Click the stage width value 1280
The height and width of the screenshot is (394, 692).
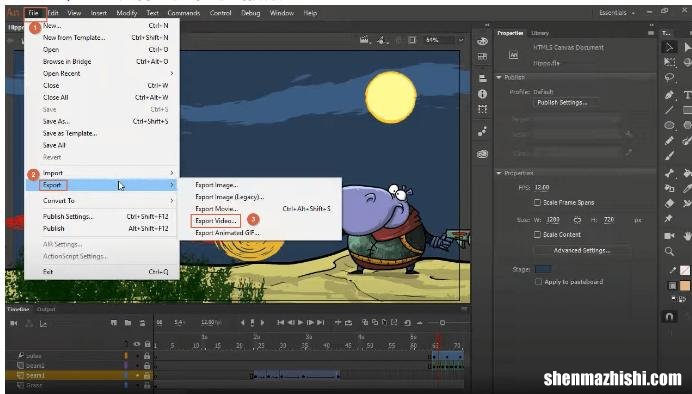[x=553, y=220]
